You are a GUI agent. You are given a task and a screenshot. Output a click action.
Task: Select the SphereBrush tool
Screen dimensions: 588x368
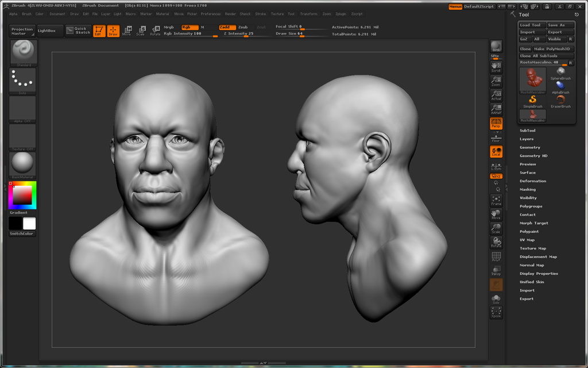560,74
